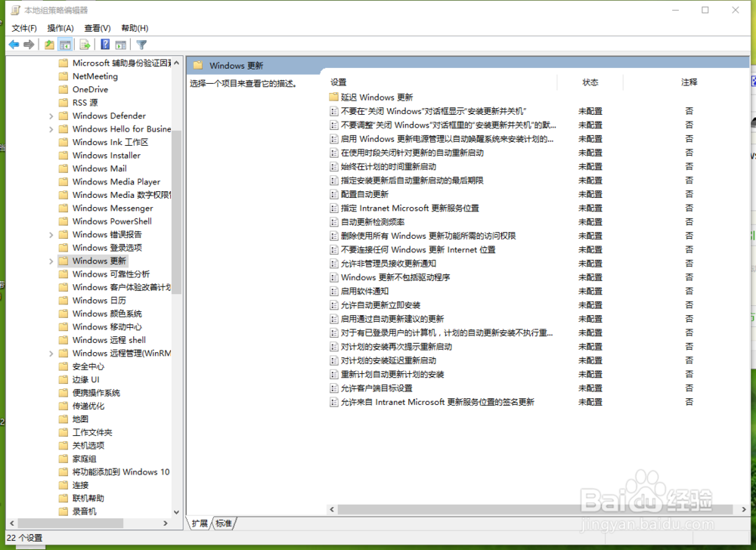Image resolution: width=756 pixels, height=550 pixels.
Task: Open the 操作(A) menu
Action: [x=60, y=28]
